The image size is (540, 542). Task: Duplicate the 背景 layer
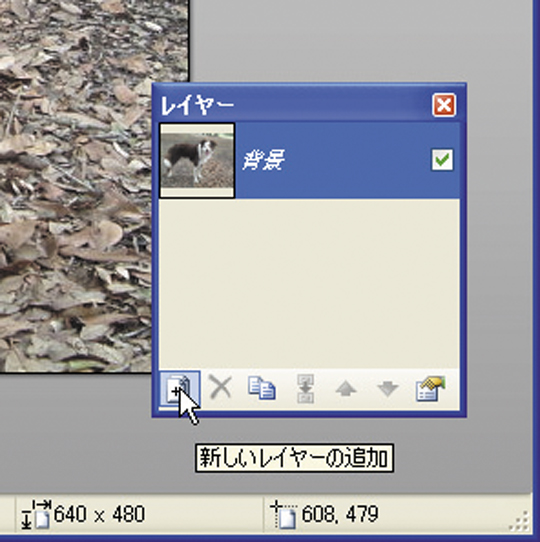point(262,389)
